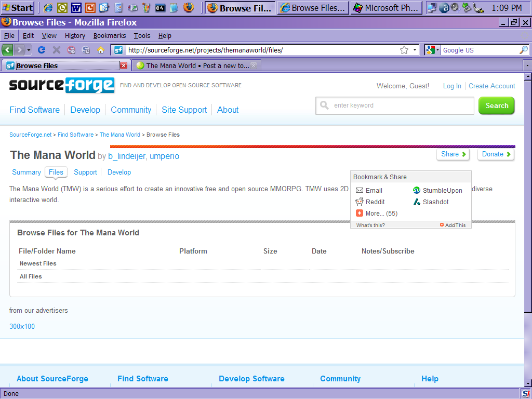Share on StumbleUpon icon
Screen dimensions: 532x399
pyautogui.click(x=417, y=190)
